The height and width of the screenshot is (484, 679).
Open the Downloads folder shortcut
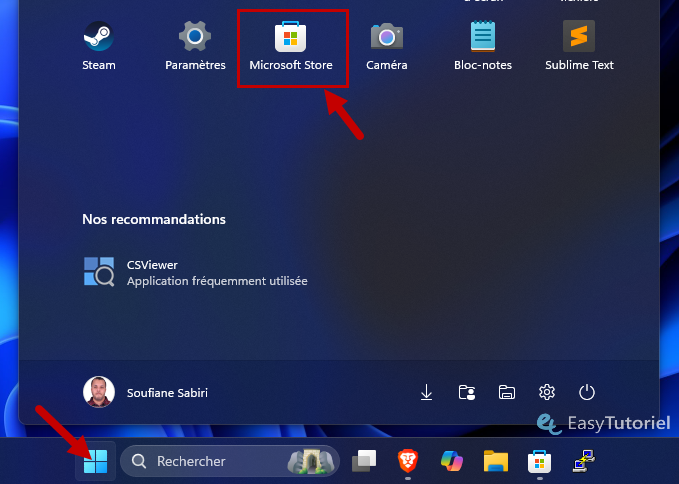pyautogui.click(x=427, y=392)
